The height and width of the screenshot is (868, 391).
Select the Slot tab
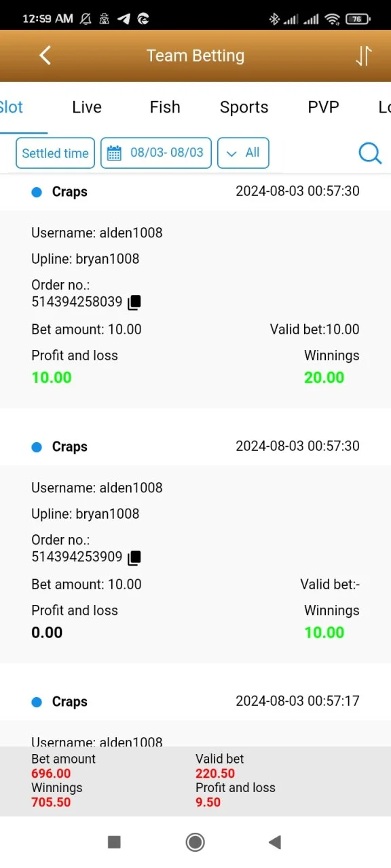pyautogui.click(x=12, y=107)
